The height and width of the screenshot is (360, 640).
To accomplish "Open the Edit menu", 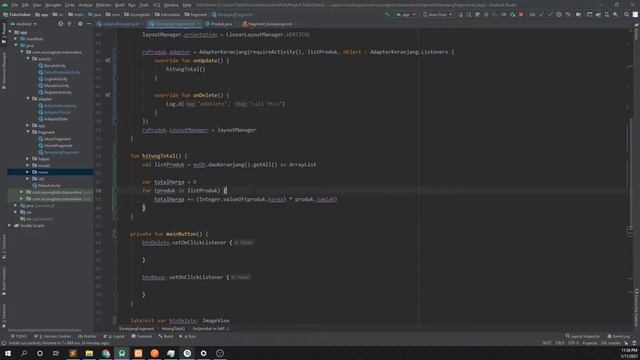I will 25,5.
